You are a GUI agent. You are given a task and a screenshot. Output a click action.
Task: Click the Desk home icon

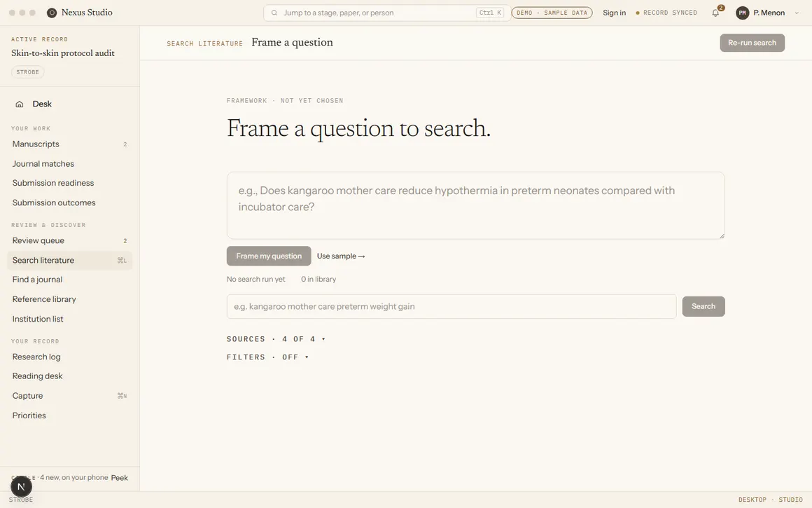(x=20, y=104)
